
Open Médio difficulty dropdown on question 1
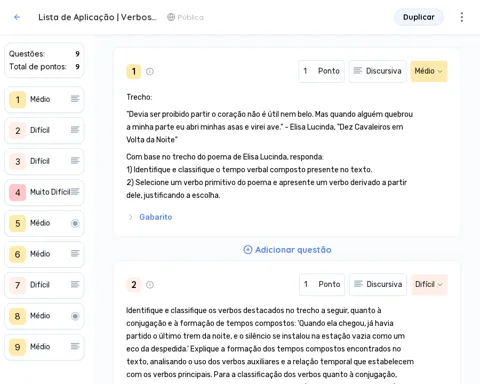click(x=429, y=71)
